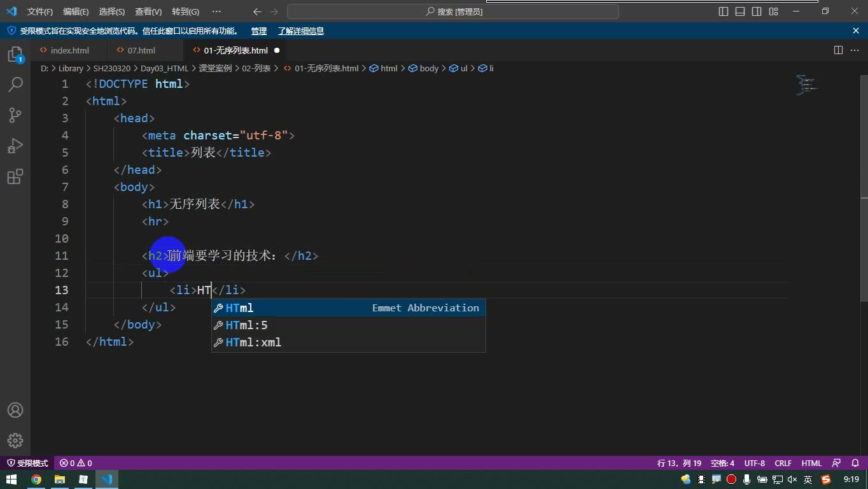The height and width of the screenshot is (489, 868).
Task: Click the 了解详细信息 link
Action: click(300, 31)
